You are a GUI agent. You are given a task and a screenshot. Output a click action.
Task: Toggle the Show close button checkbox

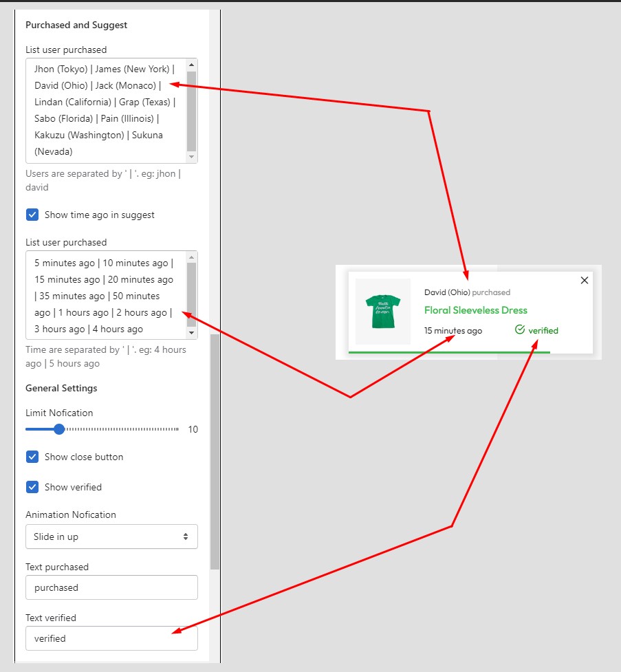click(32, 457)
